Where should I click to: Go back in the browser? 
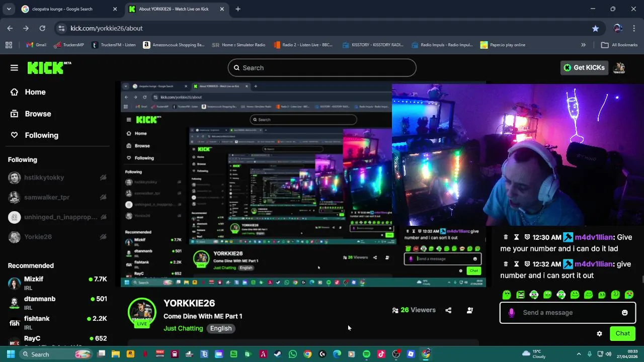coord(10,28)
